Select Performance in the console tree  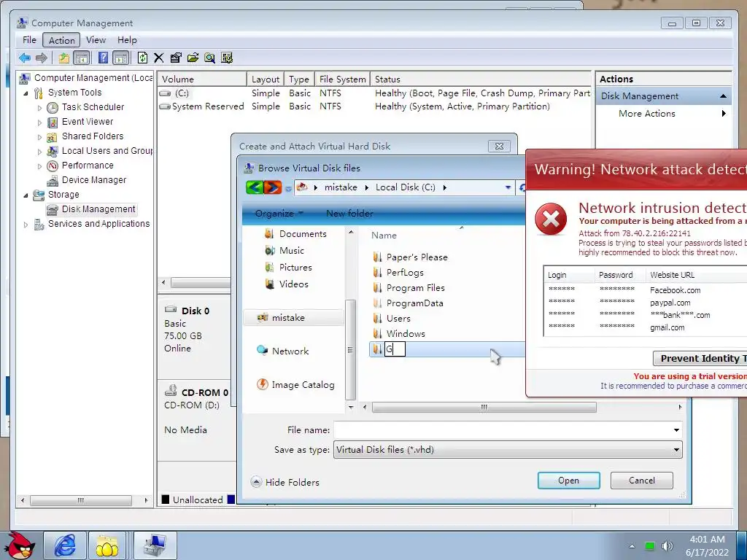click(88, 166)
